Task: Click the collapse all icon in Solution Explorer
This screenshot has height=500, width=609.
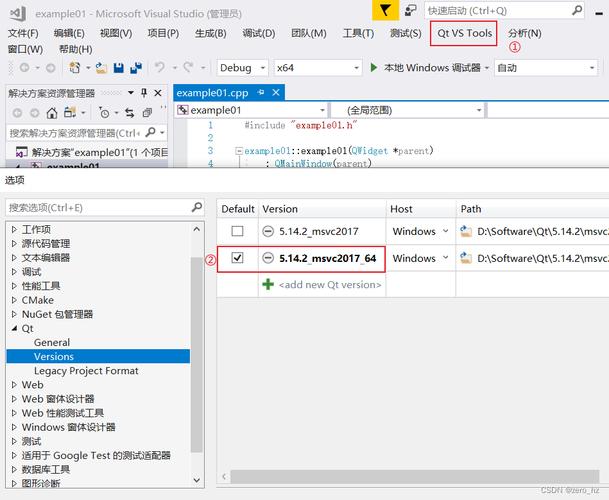Action: 147,113
